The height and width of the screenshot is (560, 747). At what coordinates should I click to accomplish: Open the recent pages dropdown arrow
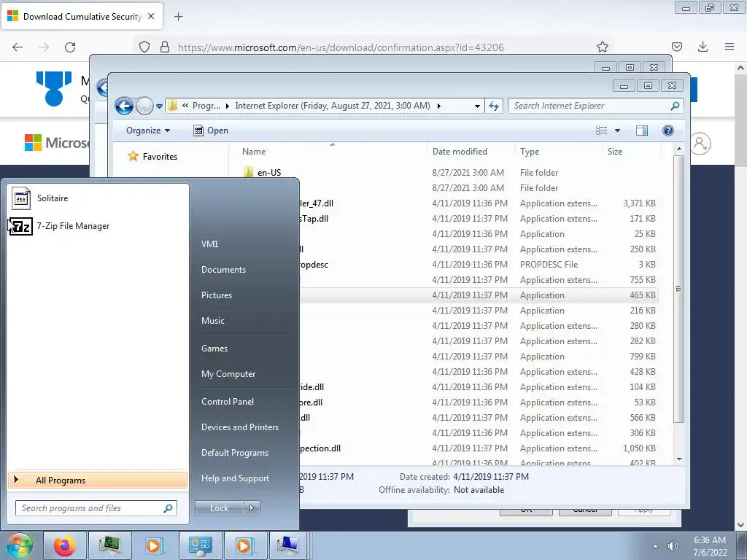point(159,106)
